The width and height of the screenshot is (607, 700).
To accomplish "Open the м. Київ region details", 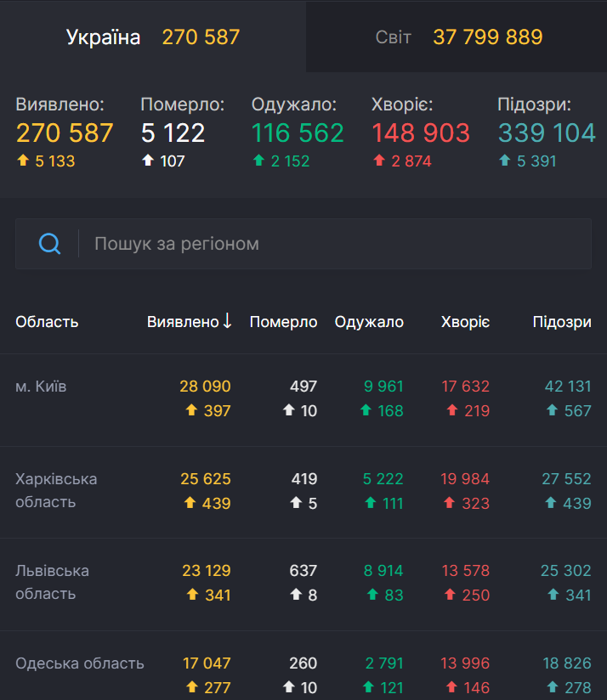I will [41, 386].
